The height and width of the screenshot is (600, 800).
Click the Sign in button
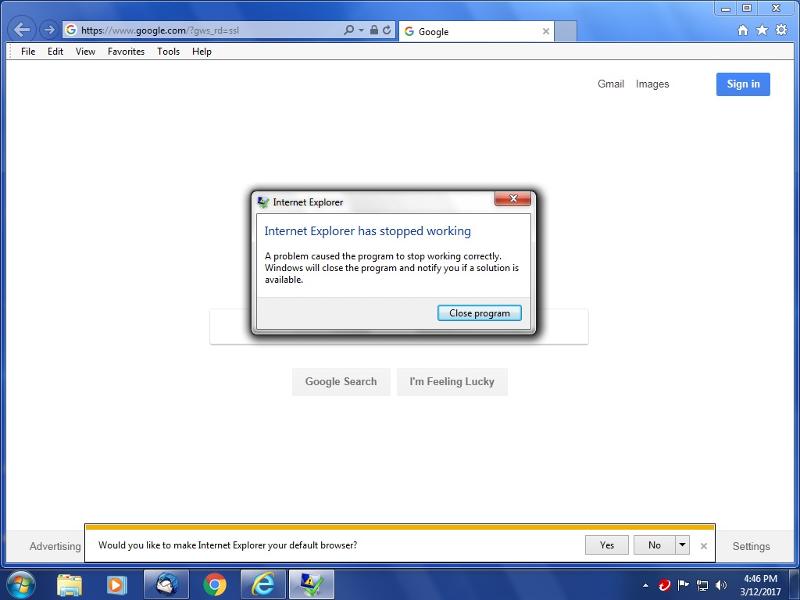point(743,84)
